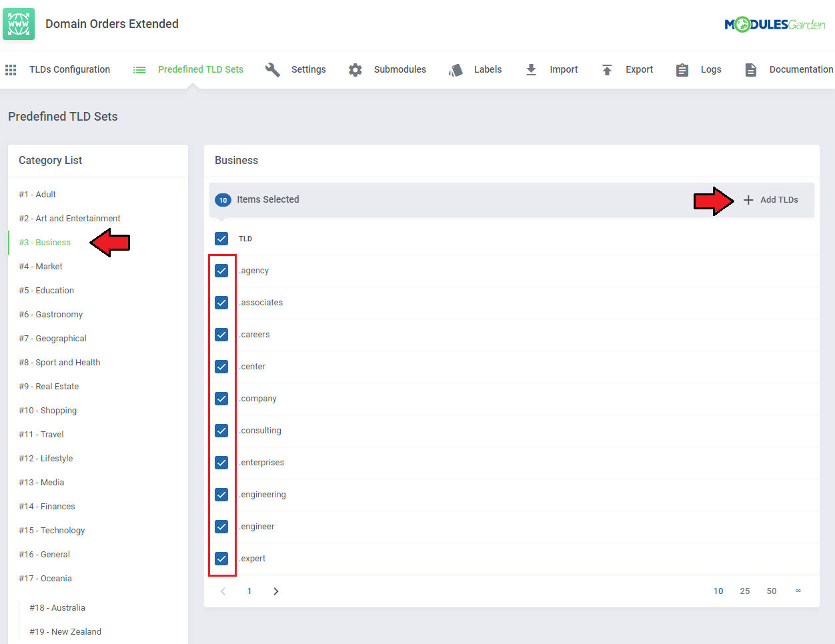Click the Import download arrow icon
Viewport: 835px width, 644px height.
click(532, 70)
